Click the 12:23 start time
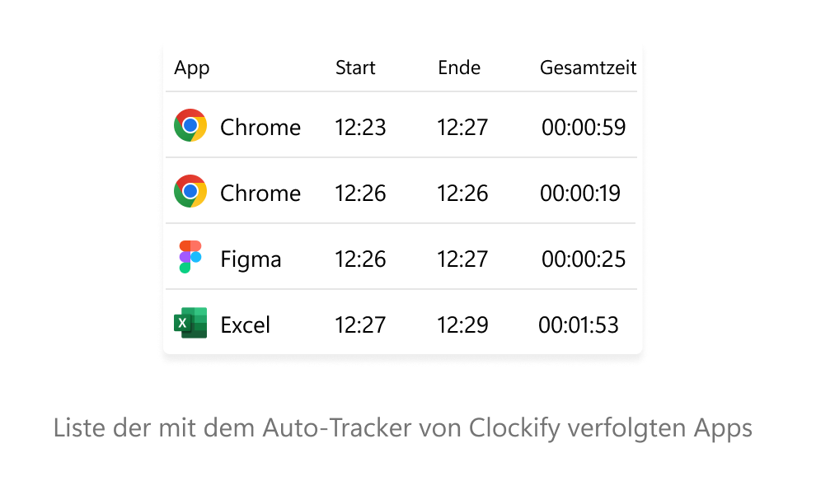The width and height of the screenshot is (816, 504). point(360,128)
